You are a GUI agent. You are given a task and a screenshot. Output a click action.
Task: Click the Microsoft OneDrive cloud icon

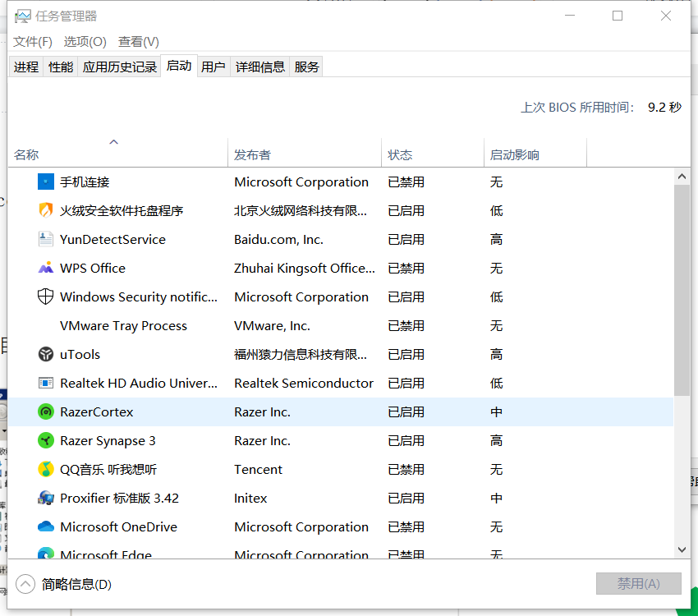tap(45, 526)
